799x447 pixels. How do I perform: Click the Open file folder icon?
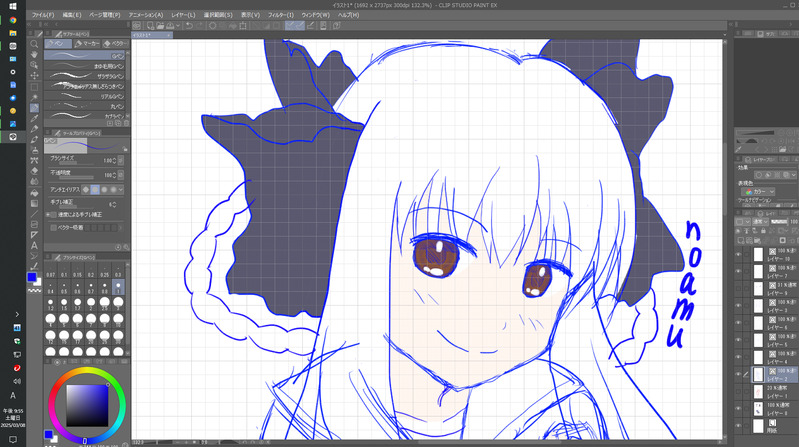click(160, 25)
